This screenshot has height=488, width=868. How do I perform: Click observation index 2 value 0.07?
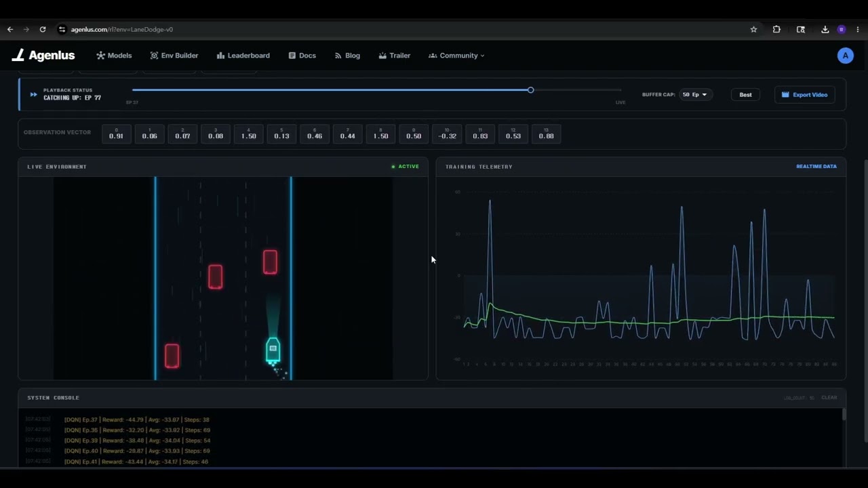(182, 134)
